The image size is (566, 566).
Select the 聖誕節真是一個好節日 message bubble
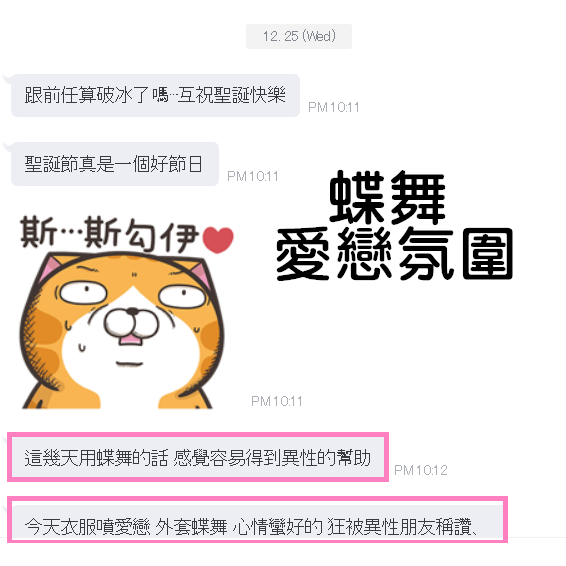tap(115, 164)
